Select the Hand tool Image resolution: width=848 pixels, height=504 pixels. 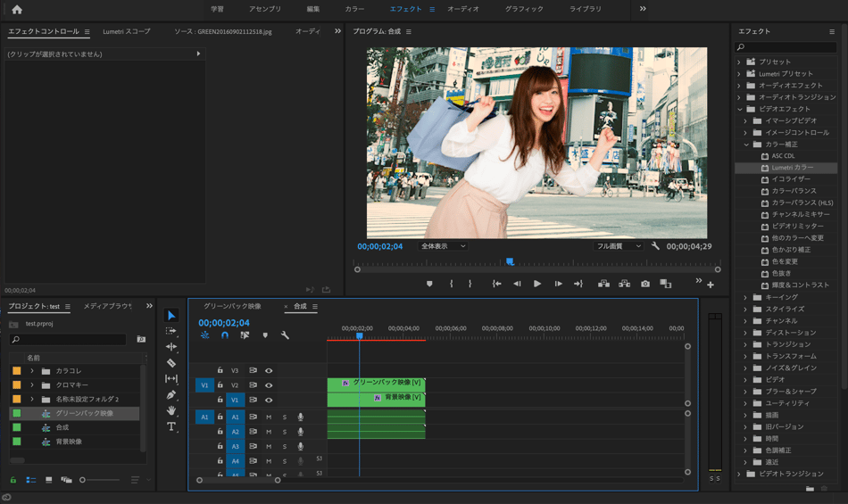[x=171, y=410]
